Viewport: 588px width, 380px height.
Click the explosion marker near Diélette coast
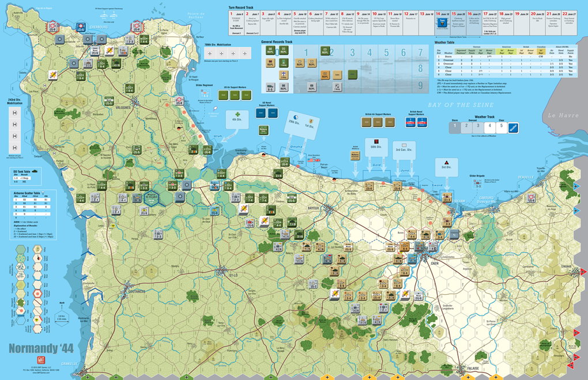click(x=53, y=75)
